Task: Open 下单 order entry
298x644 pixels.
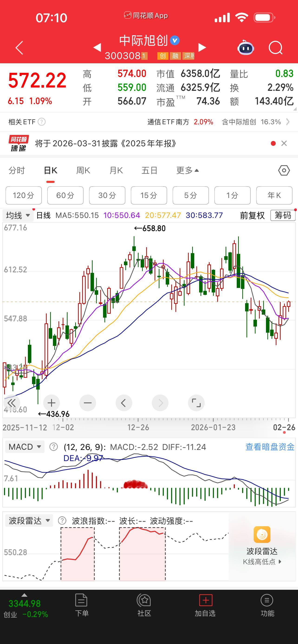Action: click(82, 606)
